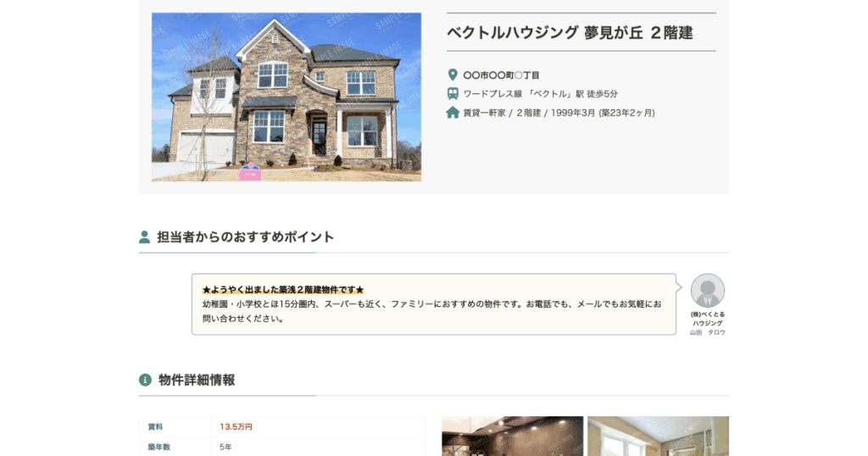Click the 賃貸一軒家 property summary line
This screenshot has width=868, height=456.
[x=559, y=113]
